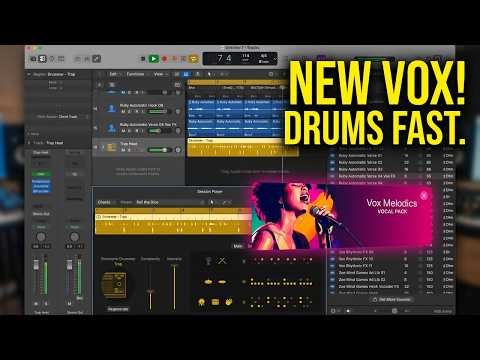Click the left cymbal kit piece icon
The image size is (480, 360).
[208, 282]
